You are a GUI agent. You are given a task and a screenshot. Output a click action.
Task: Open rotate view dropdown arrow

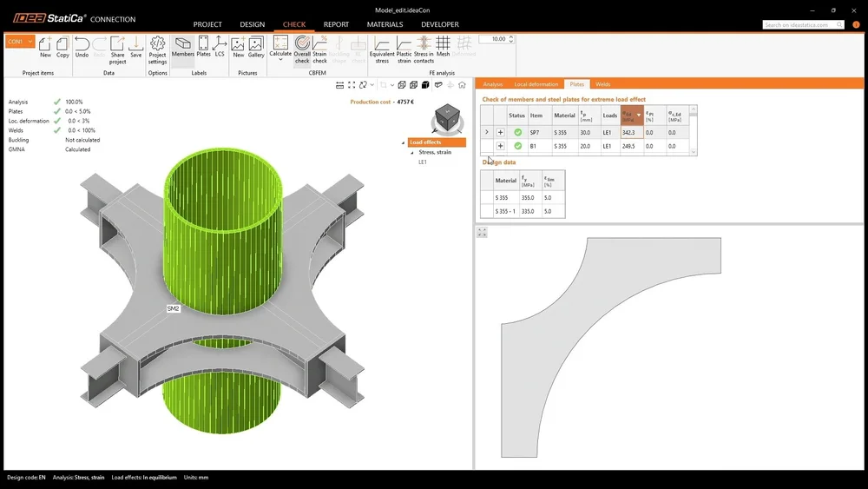coord(372,85)
